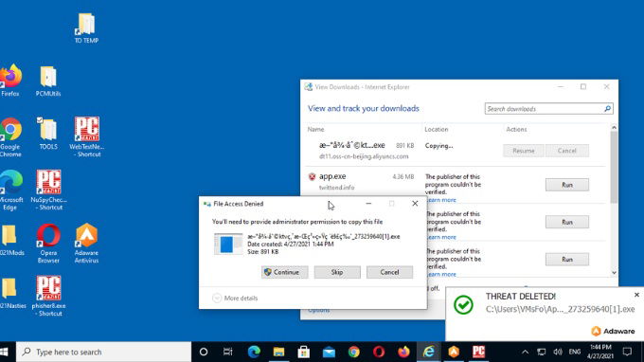This screenshot has width=644, height=362.
Task: Click search magnifier in downloads window
Action: 607,108
